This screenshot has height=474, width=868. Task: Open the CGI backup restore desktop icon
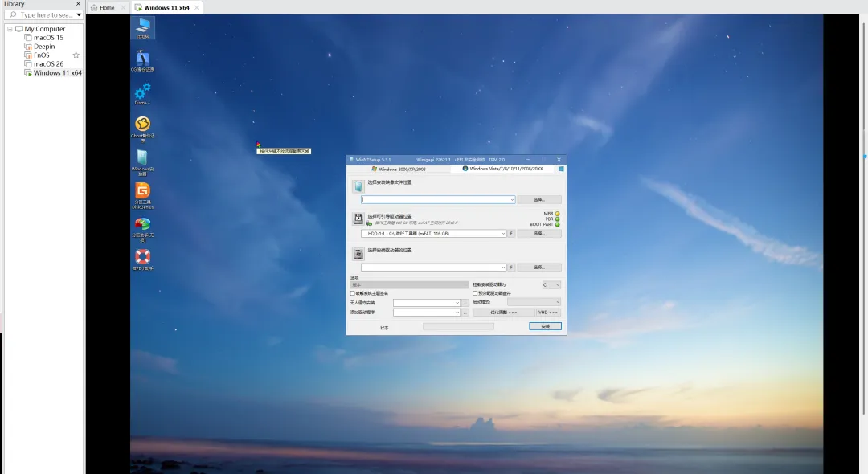[143, 61]
